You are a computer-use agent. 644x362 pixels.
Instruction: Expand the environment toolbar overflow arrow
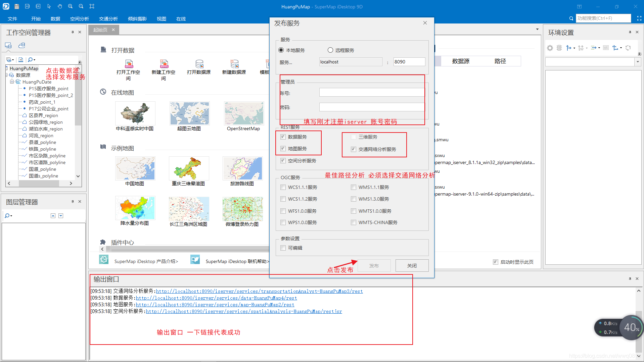[x=639, y=54]
